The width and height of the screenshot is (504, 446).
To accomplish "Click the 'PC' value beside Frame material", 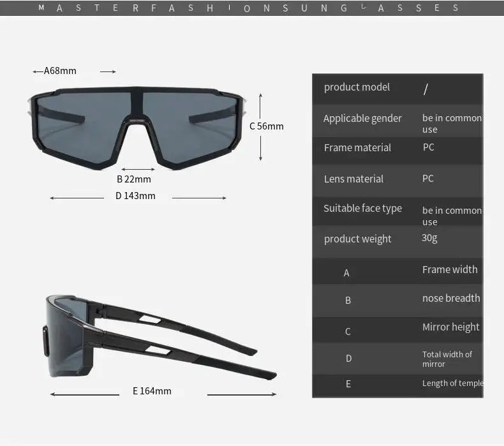I will point(429,147).
